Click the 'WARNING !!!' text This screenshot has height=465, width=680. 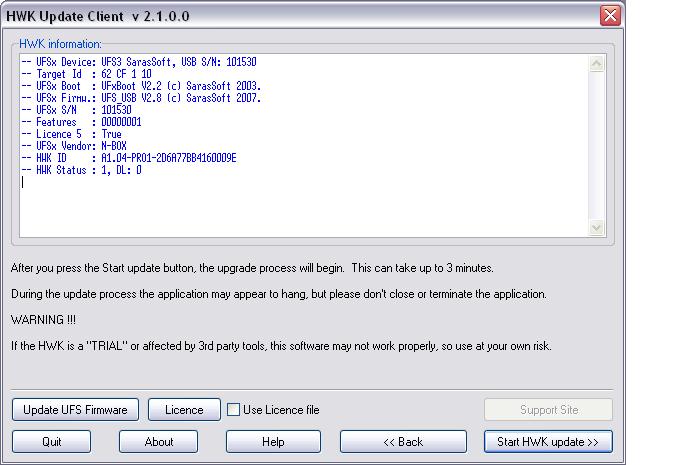(x=43, y=320)
